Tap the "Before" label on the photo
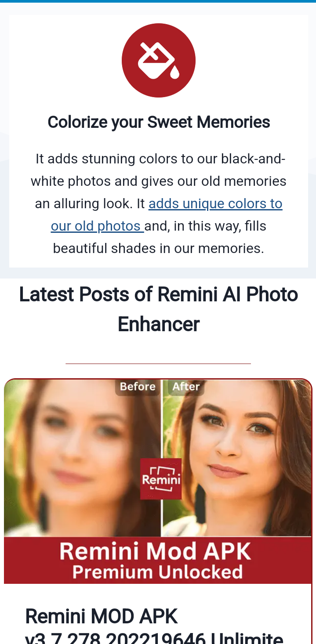 pos(138,387)
